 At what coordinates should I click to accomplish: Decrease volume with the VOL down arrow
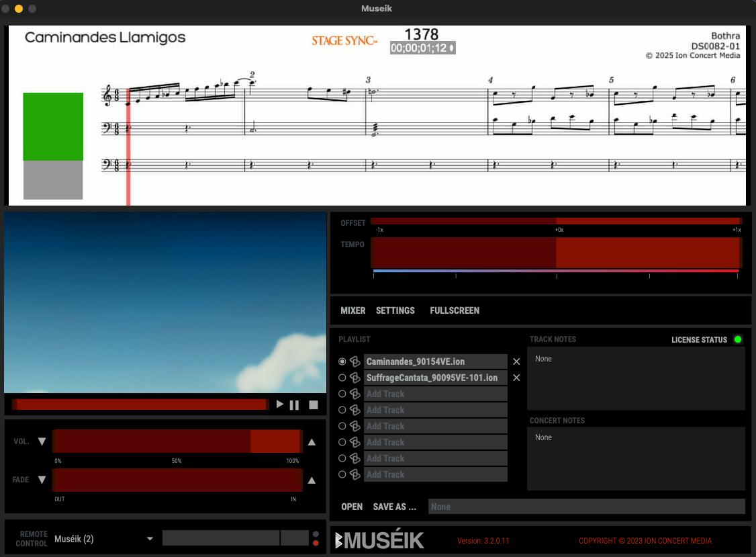pyautogui.click(x=42, y=441)
